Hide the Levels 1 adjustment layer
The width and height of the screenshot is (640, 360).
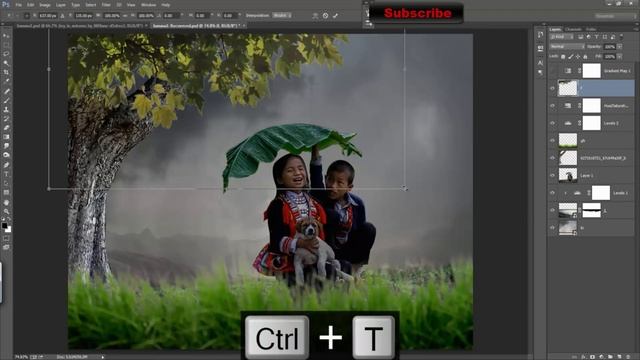553,193
